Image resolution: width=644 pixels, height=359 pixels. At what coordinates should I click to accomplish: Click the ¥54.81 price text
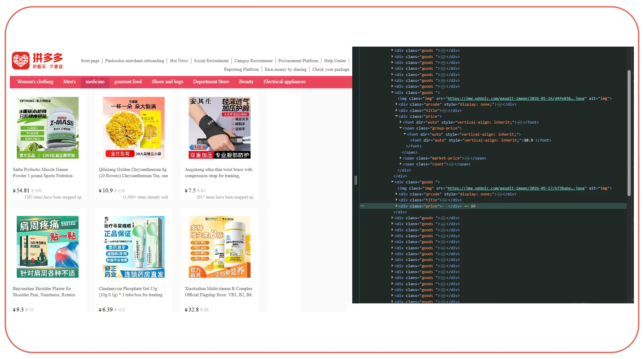point(21,191)
